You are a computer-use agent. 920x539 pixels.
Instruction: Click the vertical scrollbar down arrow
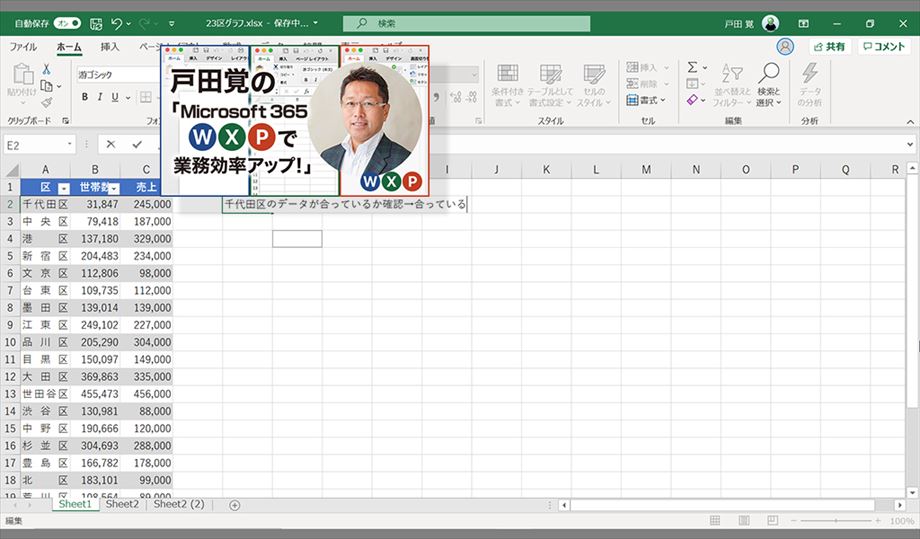[x=912, y=492]
